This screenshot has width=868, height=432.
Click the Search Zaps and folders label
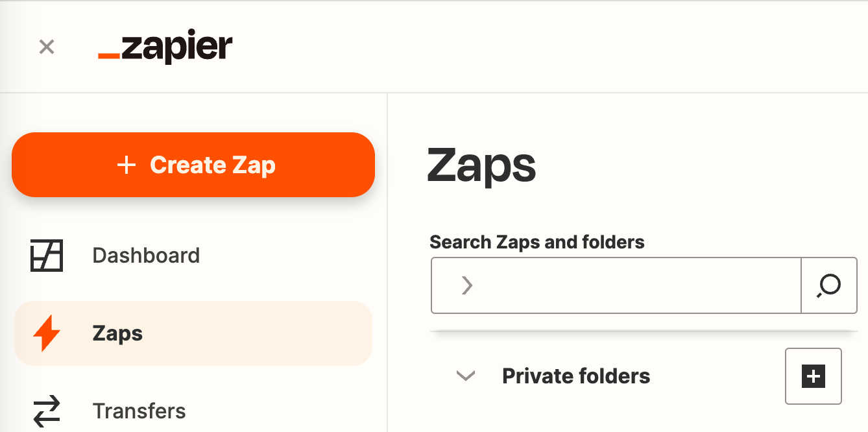point(537,241)
